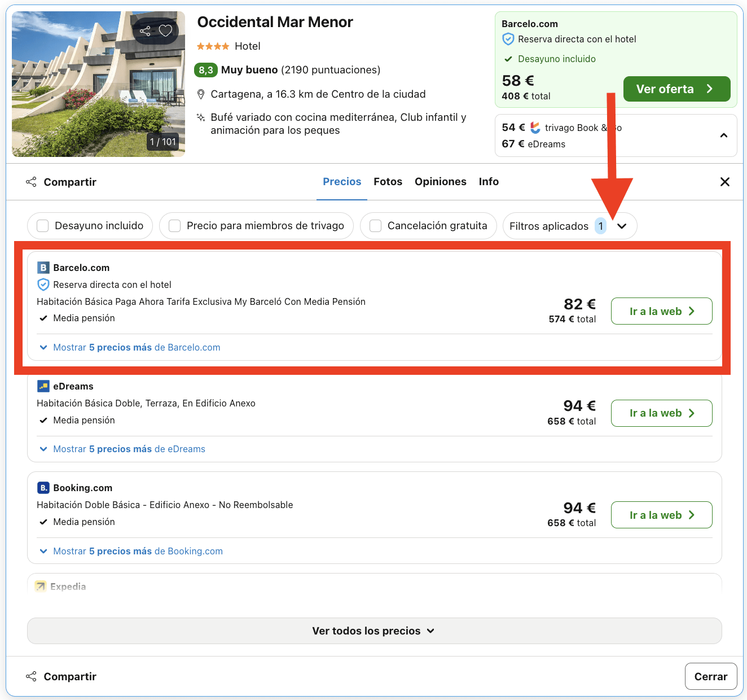747x700 pixels.
Task: Click the Barcelo.com logo icon
Action: [42, 267]
